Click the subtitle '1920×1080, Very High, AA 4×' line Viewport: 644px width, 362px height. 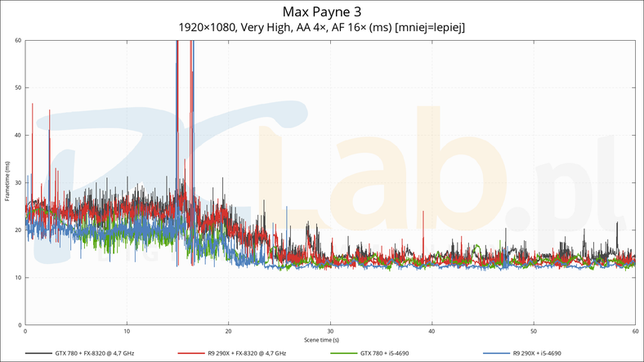(321, 28)
